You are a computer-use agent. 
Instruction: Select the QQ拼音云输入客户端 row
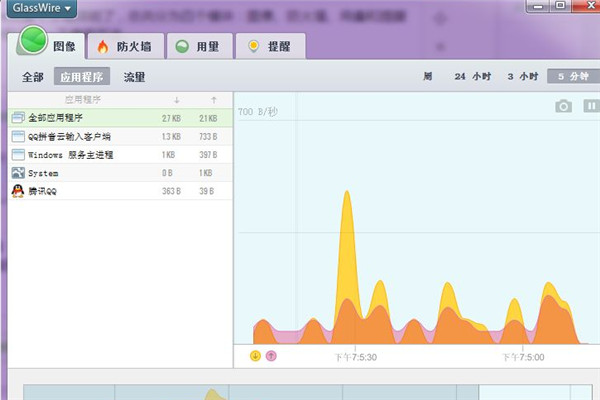point(121,136)
